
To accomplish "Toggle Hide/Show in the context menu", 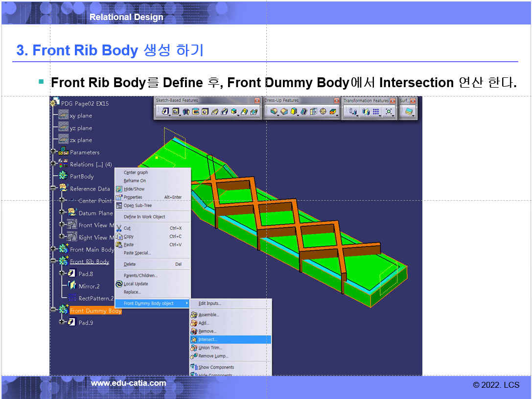I will pyautogui.click(x=134, y=189).
